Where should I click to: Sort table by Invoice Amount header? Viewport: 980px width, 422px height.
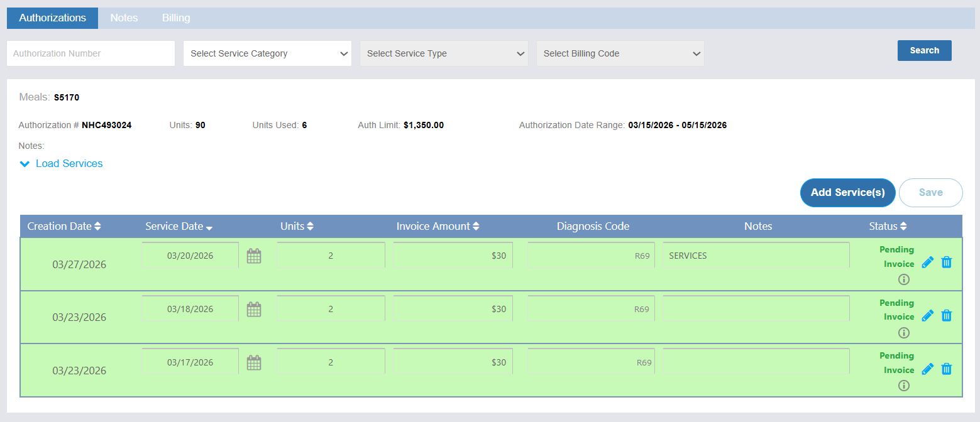point(438,226)
